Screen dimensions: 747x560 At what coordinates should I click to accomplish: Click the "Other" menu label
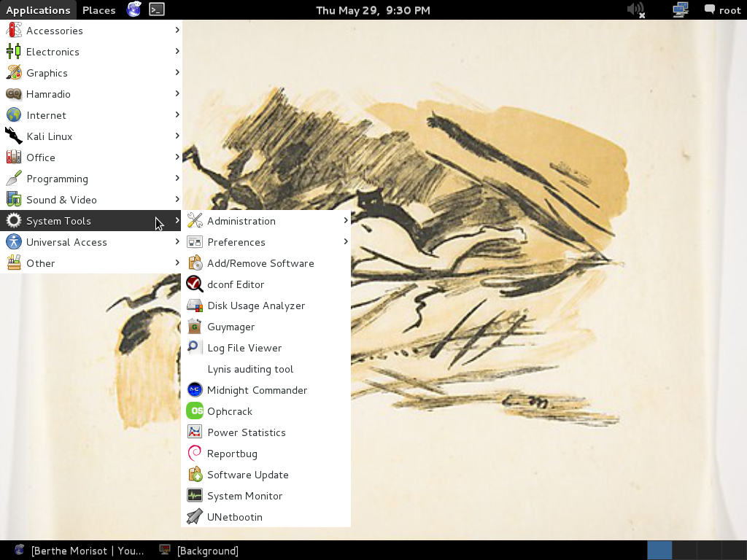point(41,263)
